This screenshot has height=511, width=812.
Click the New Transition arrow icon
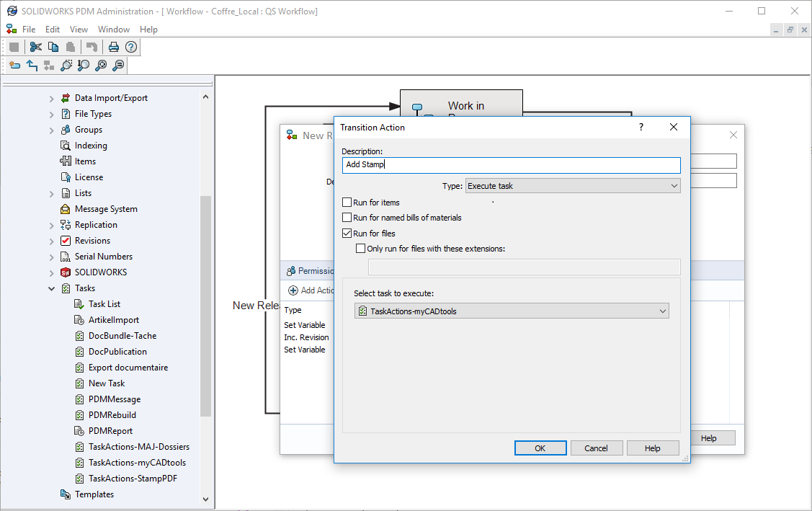(32, 66)
